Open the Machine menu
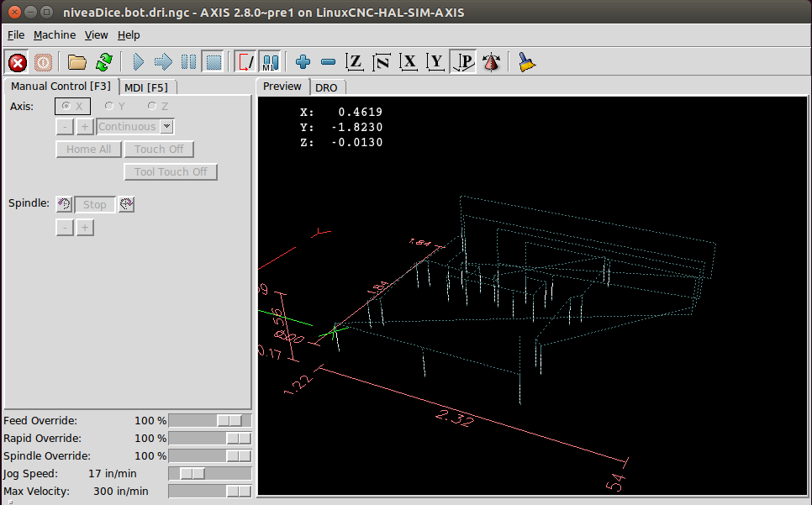This screenshot has width=812, height=505. pyautogui.click(x=55, y=35)
